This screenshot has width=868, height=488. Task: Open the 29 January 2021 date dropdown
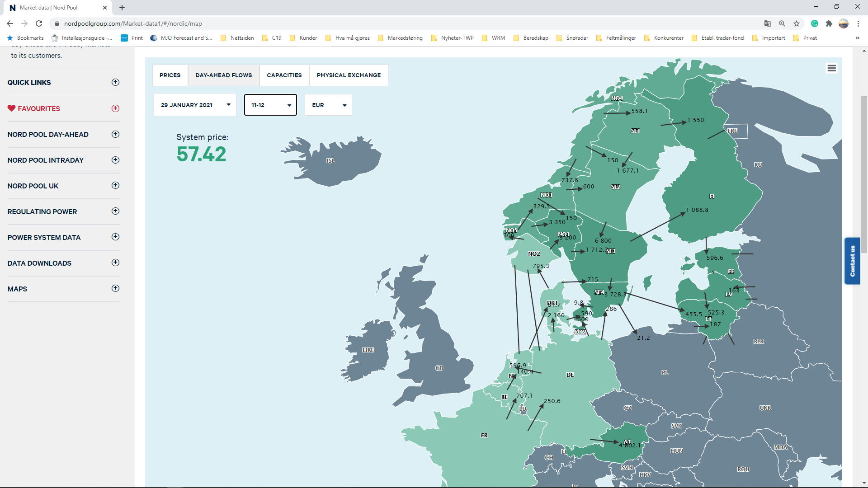tap(195, 105)
